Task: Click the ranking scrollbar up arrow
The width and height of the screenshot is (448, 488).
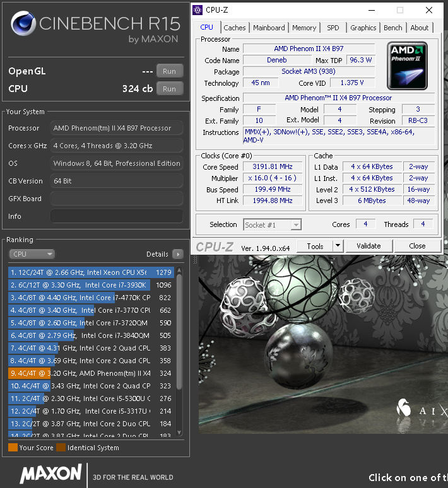Action: pyautogui.click(x=179, y=270)
